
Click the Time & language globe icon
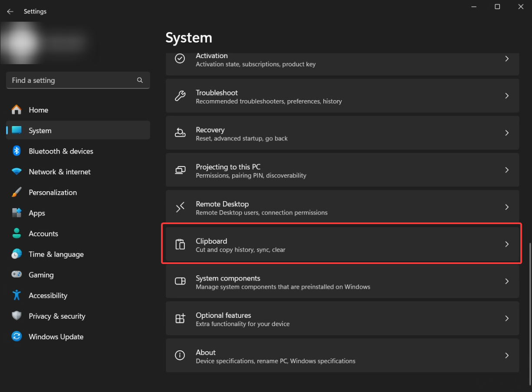(16, 254)
